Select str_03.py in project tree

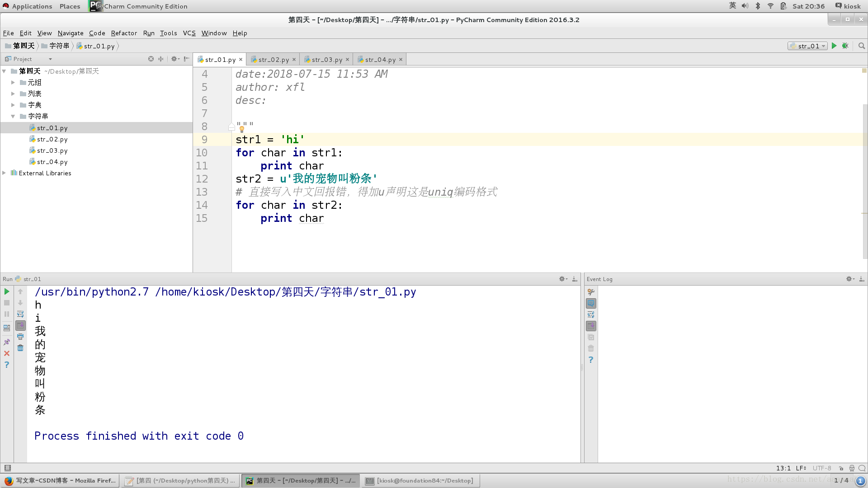pos(52,150)
